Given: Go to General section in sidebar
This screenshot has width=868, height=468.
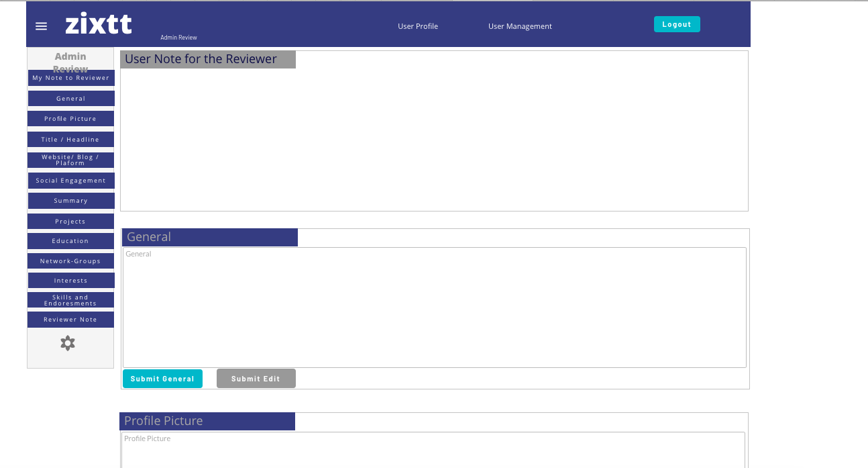Looking at the screenshot, I should coord(71,99).
